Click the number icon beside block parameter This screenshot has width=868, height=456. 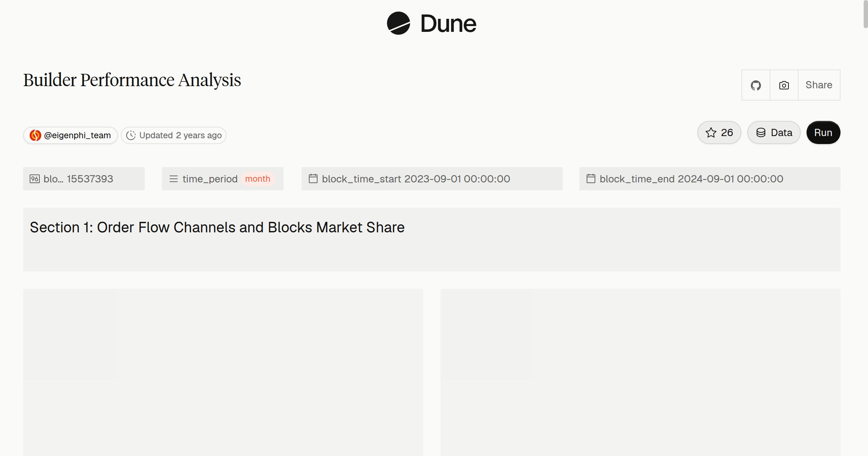tap(35, 179)
